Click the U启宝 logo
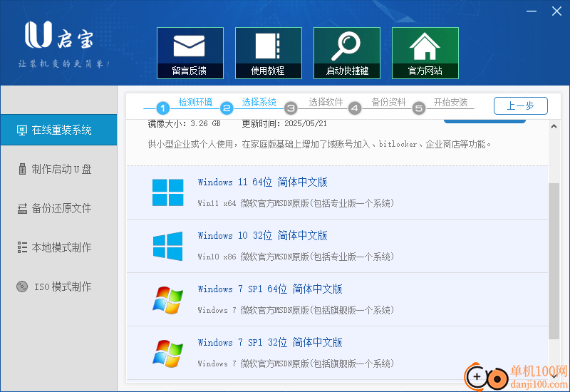Viewport: 570px width, 392px height. pos(59,35)
